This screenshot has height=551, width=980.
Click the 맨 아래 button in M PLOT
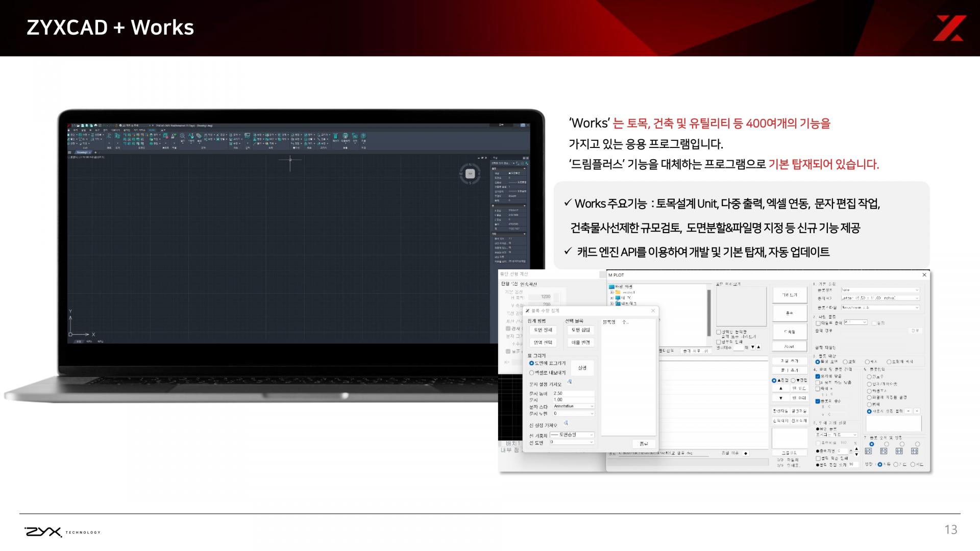tap(799, 398)
